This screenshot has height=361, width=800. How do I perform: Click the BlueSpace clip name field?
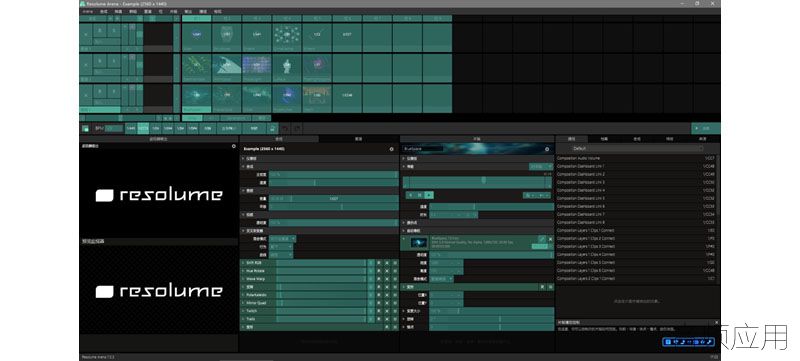[x=423, y=149]
